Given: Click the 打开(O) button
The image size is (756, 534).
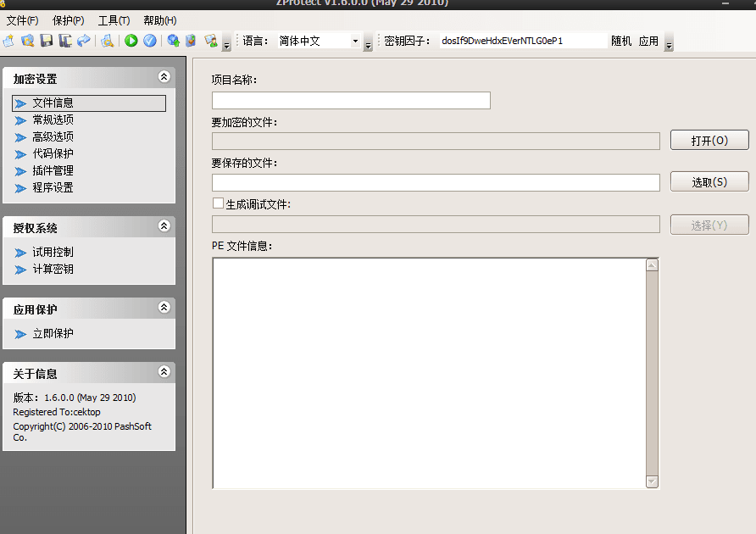Looking at the screenshot, I should pyautogui.click(x=709, y=141).
